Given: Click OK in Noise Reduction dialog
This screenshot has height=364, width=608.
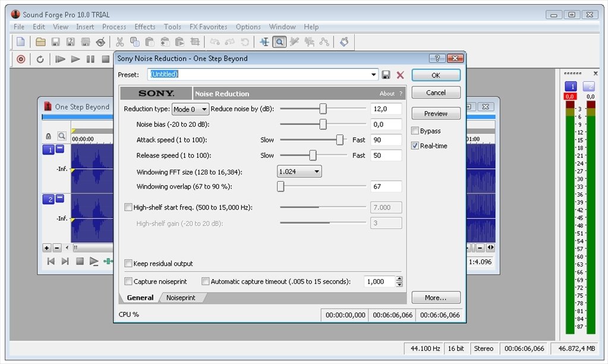Looking at the screenshot, I should coord(436,75).
